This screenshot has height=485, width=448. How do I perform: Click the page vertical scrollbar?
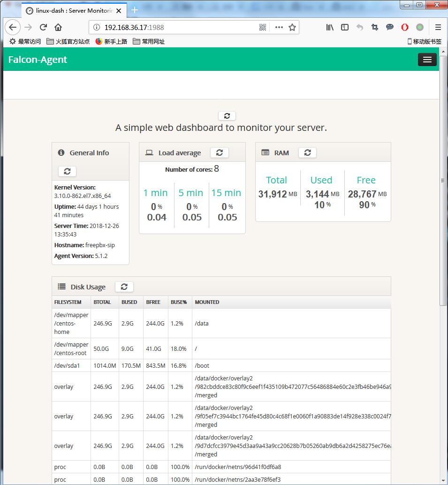[x=443, y=188]
